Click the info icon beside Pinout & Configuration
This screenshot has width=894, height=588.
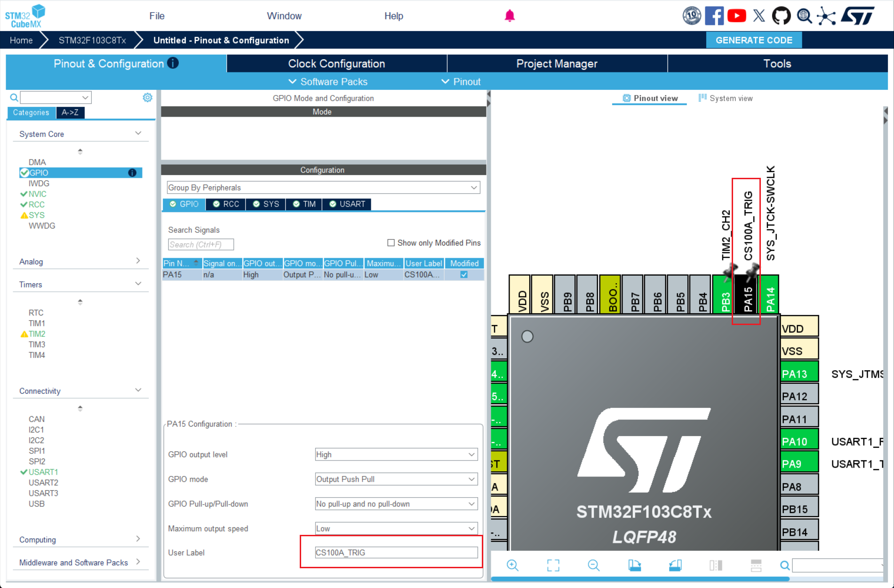(x=173, y=63)
